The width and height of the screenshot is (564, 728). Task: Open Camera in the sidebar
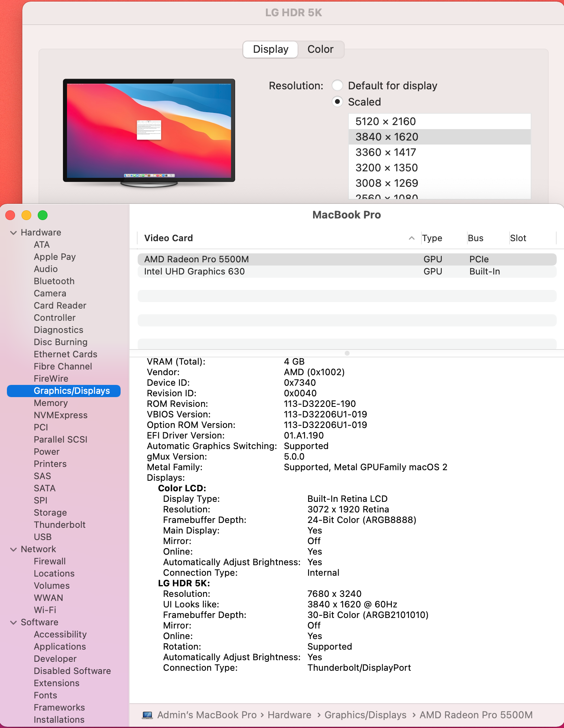(50, 294)
